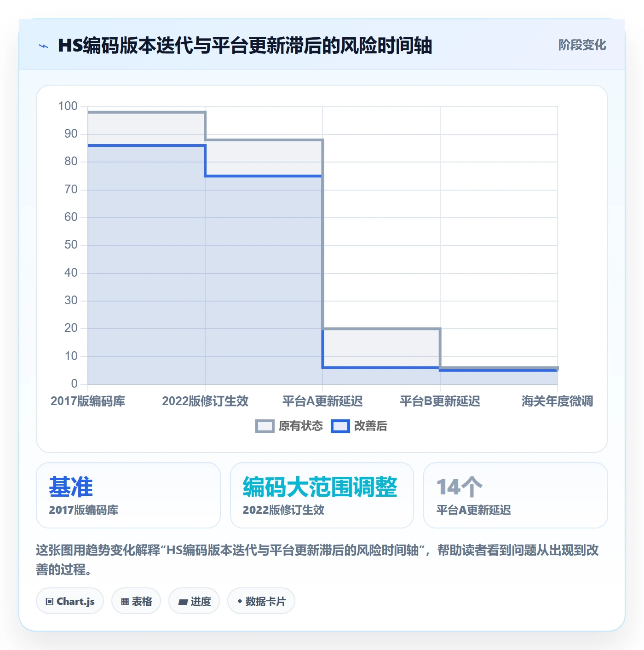This screenshot has height=650, width=644.
Task: Click the 改善后 legend text
Action: click(371, 426)
